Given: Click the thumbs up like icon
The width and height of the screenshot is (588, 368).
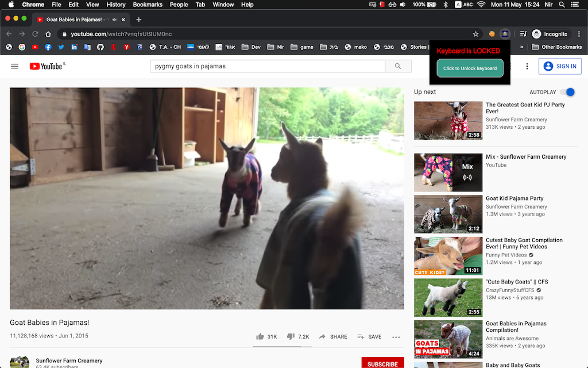Looking at the screenshot, I should [260, 336].
